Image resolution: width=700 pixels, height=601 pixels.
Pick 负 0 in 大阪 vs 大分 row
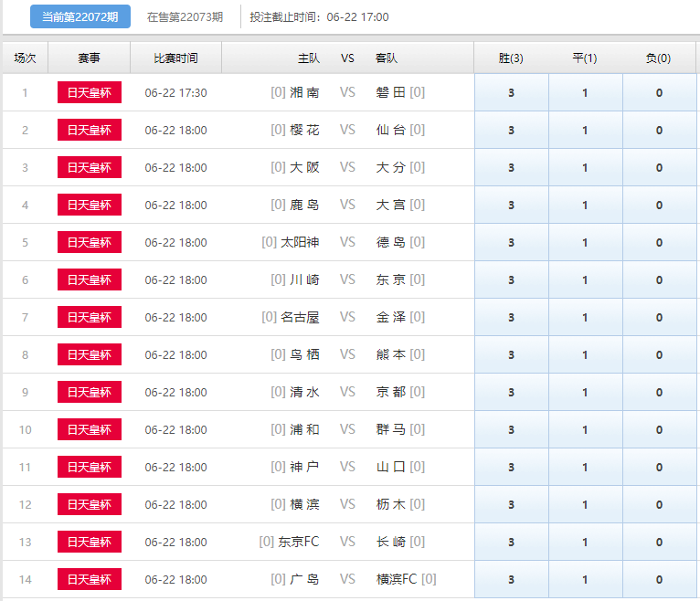[x=660, y=168]
